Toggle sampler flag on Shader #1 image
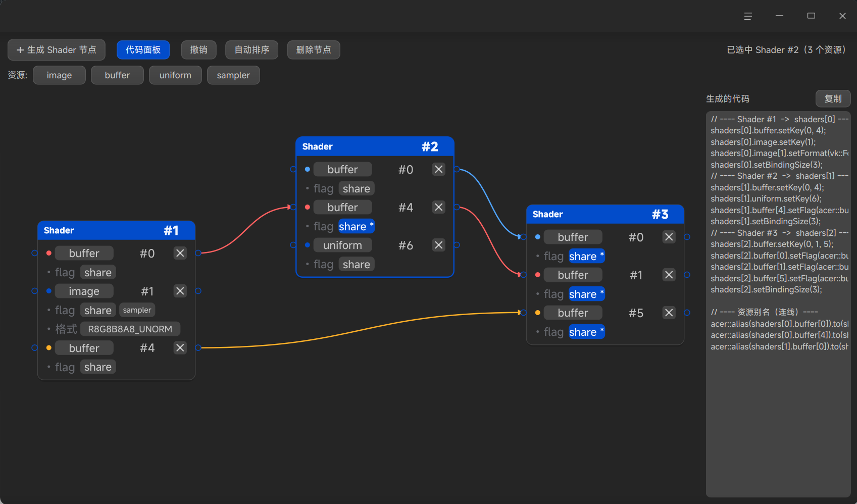The image size is (857, 504). point(137,310)
